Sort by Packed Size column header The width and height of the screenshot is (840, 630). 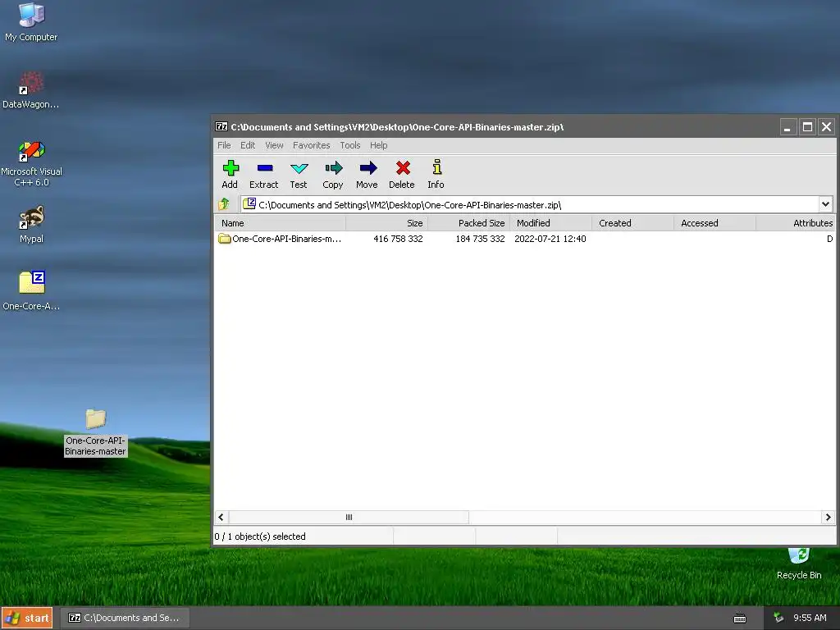click(468, 223)
